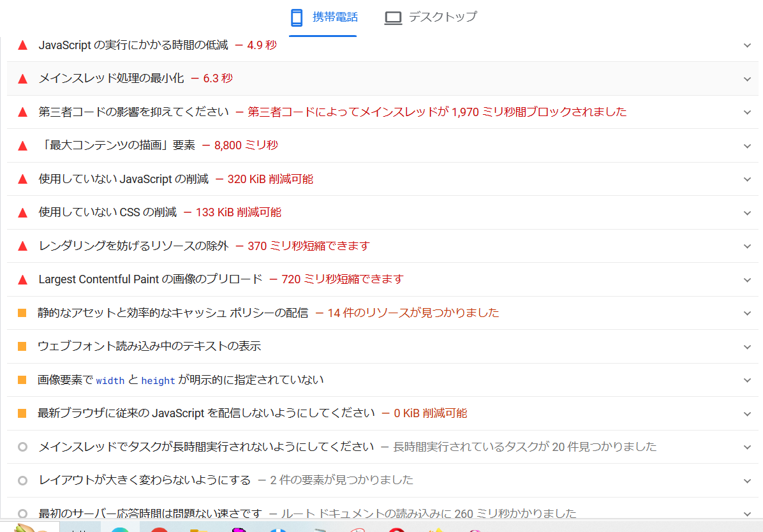
Task: Expand the 第三者コードの影響を抑えてください row chevron
Action: [747, 112]
